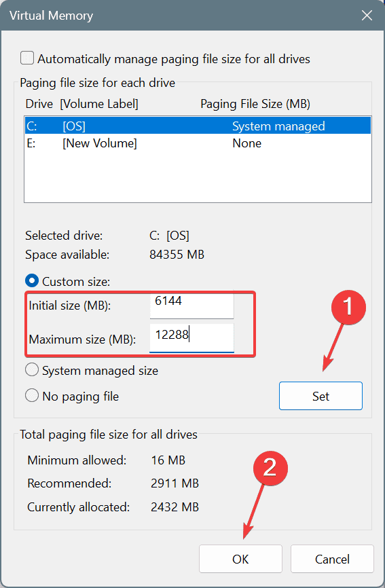
Task: Click the Set button
Action: coord(320,396)
